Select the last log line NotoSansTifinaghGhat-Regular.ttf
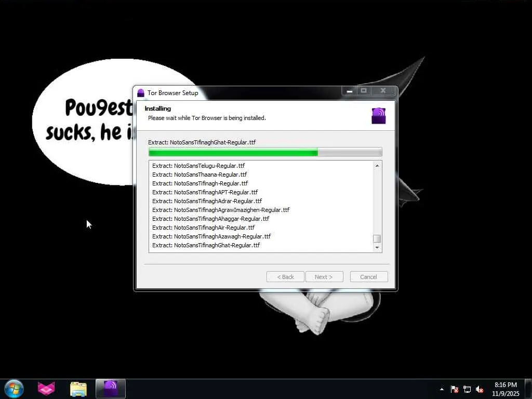This screenshot has width=532, height=399. tap(206, 245)
